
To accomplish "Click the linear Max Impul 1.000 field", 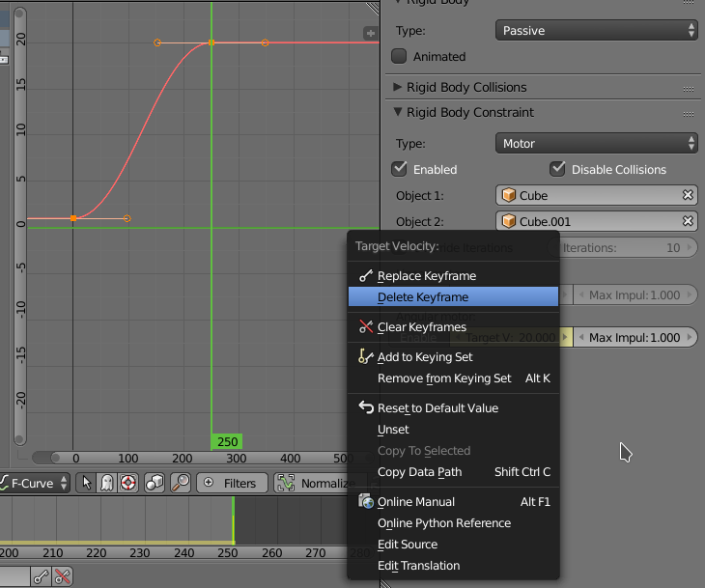I will point(634,294).
